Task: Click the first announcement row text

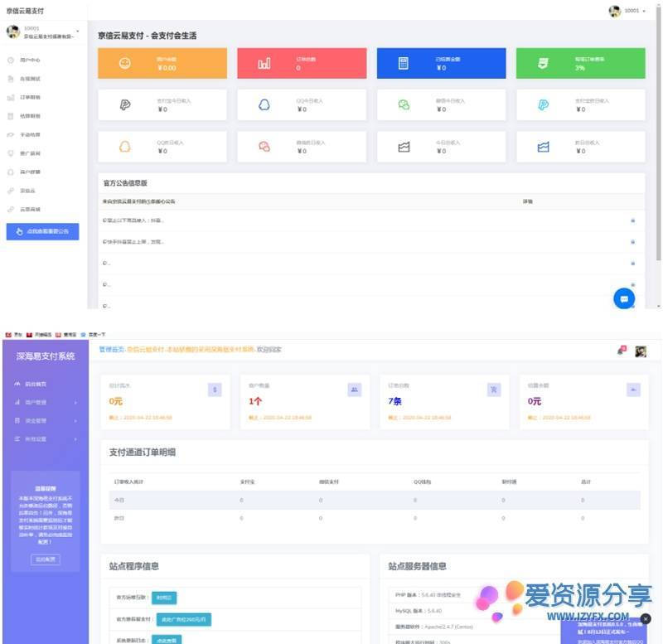Action: pos(133,220)
